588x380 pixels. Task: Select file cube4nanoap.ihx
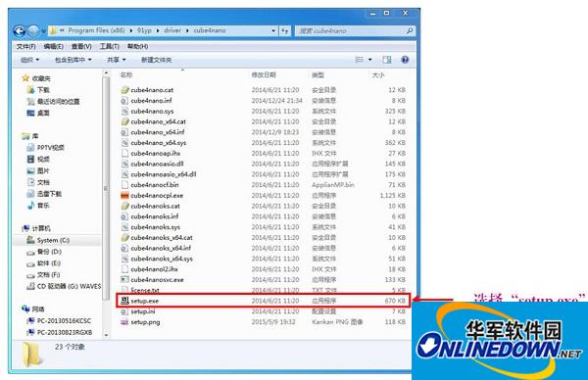(155, 153)
